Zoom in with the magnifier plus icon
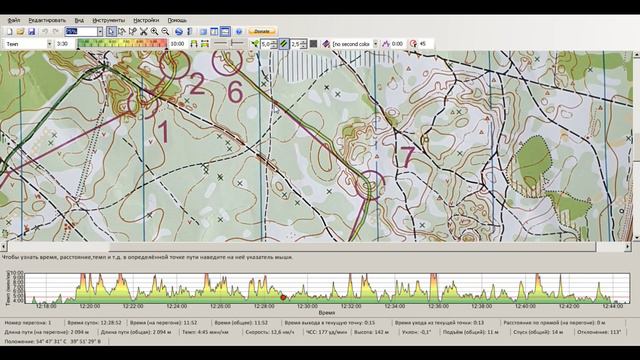Screen dimensions: 640x360 [x=154, y=31]
